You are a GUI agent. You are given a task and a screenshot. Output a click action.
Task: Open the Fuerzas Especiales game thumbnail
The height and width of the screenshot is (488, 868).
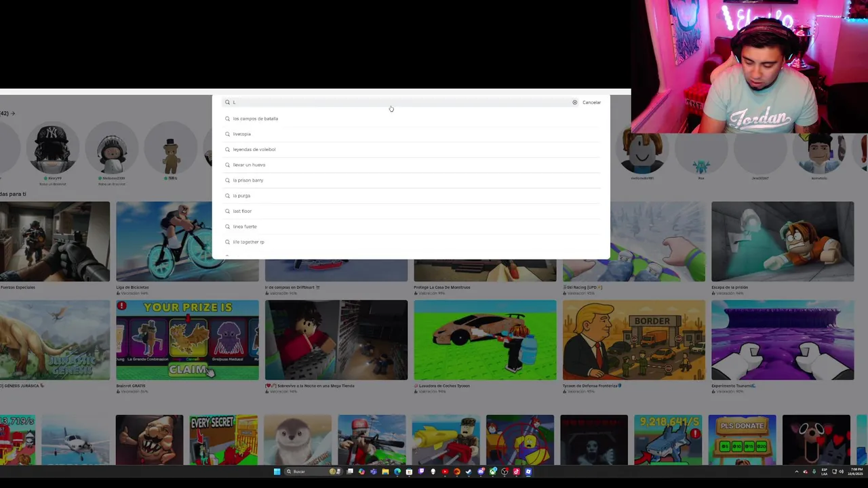coord(54,241)
